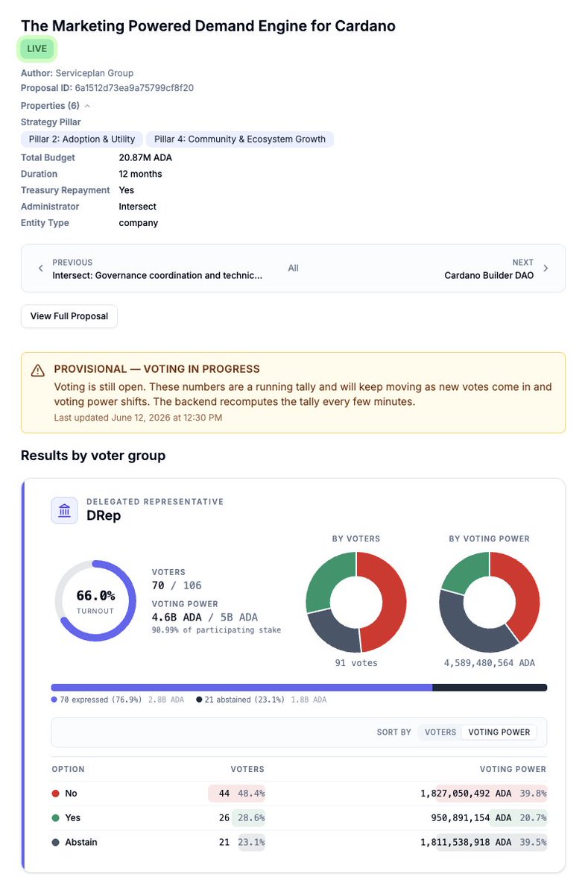The height and width of the screenshot is (895, 588).
Task: Click the 21 abstained (23.1%) legend
Action: (239, 700)
